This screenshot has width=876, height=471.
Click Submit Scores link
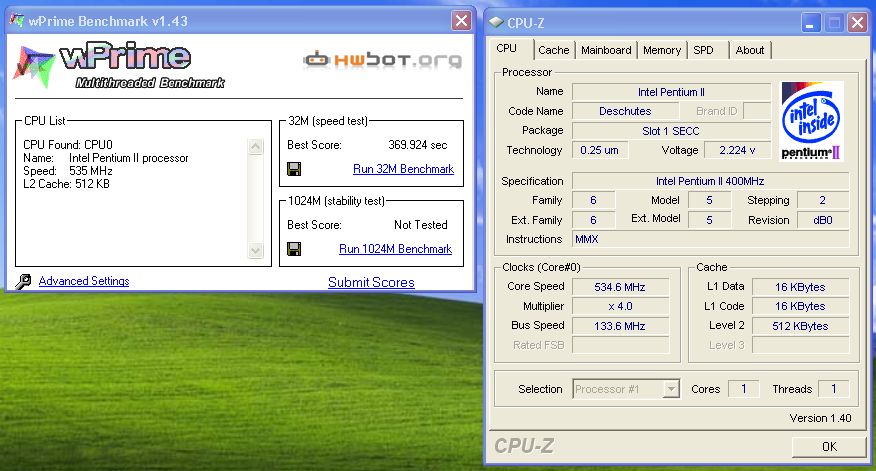pyautogui.click(x=371, y=282)
